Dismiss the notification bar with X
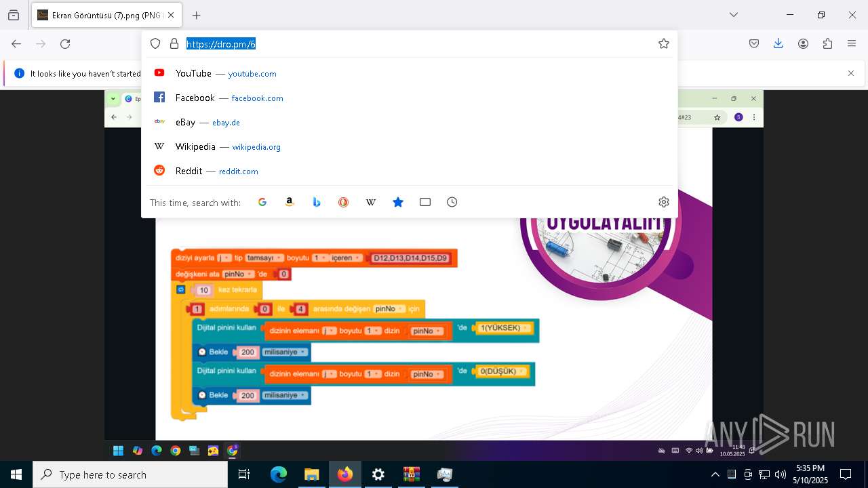 pyautogui.click(x=851, y=73)
